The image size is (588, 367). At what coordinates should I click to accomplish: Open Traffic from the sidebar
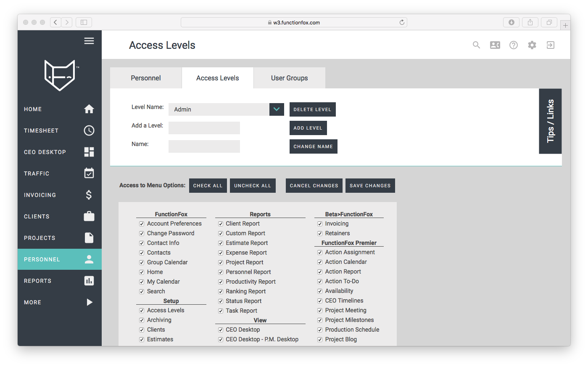[x=60, y=173]
